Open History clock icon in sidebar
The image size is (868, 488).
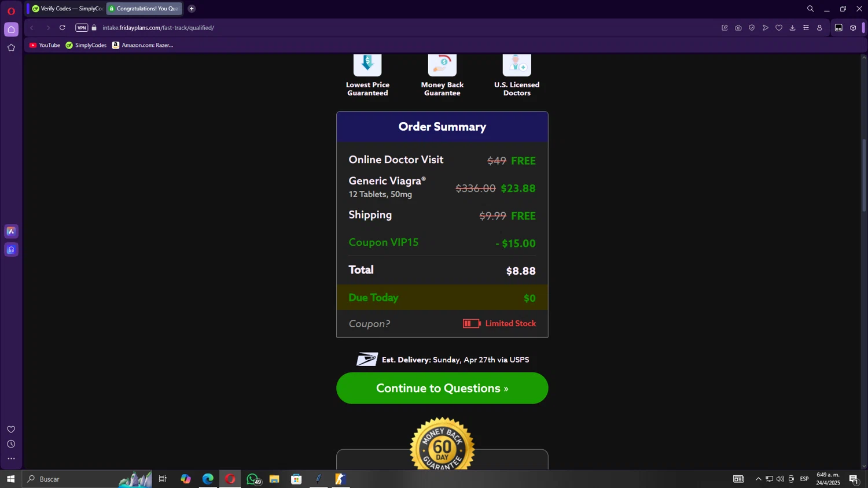(11, 444)
